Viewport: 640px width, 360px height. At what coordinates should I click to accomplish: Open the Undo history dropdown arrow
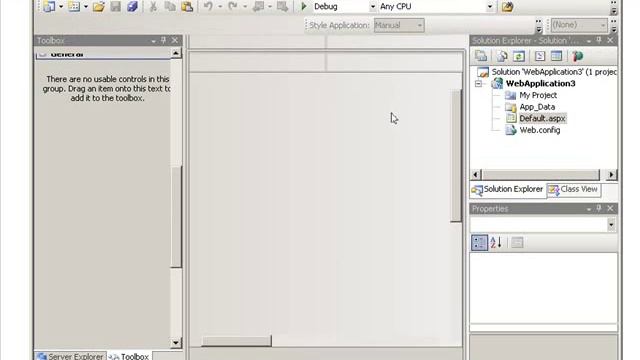tap(220, 7)
